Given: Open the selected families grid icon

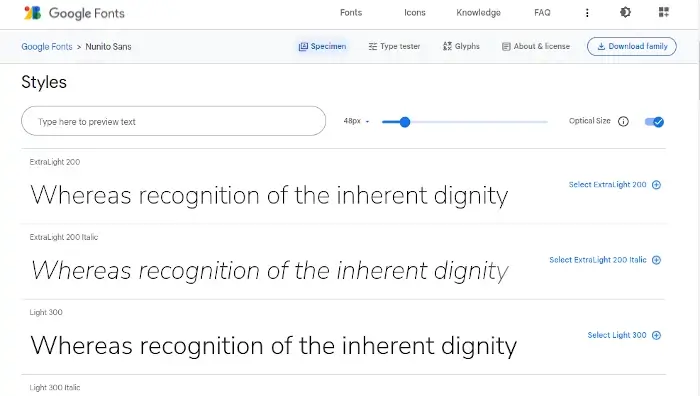Looking at the screenshot, I should tap(664, 13).
